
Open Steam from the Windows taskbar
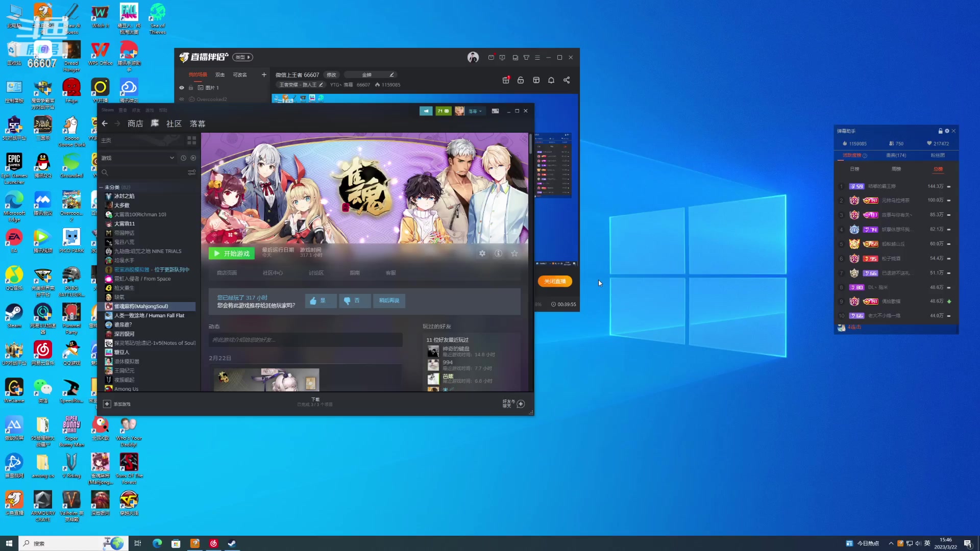point(232,543)
